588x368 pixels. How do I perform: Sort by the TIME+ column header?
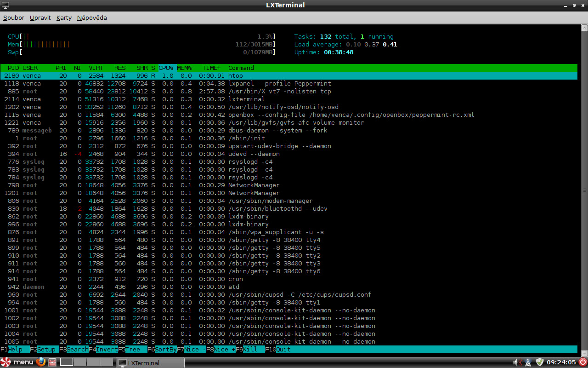pos(211,68)
